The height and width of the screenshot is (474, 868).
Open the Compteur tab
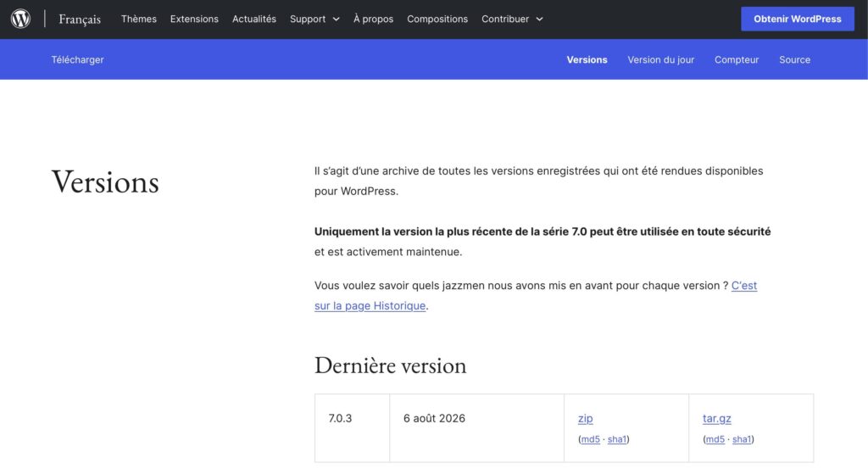click(737, 60)
